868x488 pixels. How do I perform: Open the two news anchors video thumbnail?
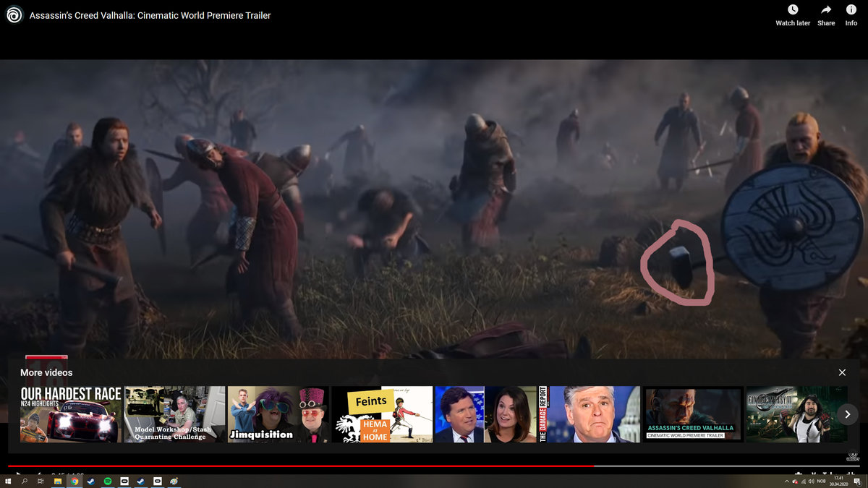point(486,414)
